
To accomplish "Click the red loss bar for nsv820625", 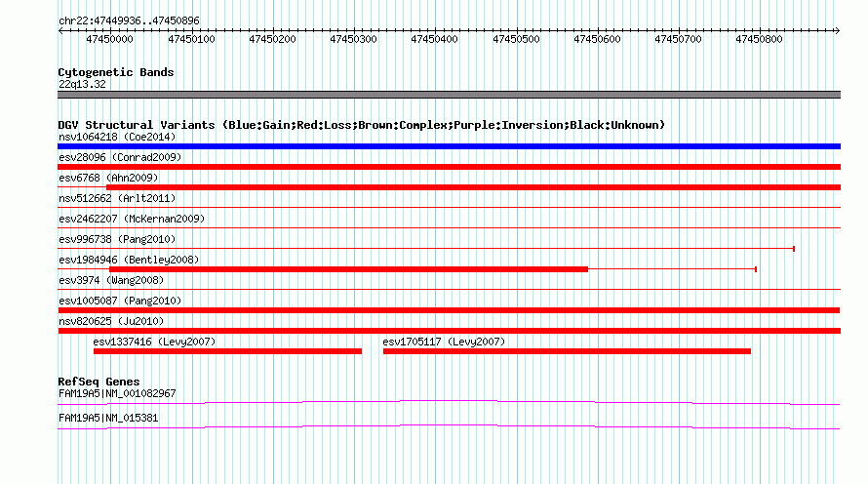I will 449,331.
